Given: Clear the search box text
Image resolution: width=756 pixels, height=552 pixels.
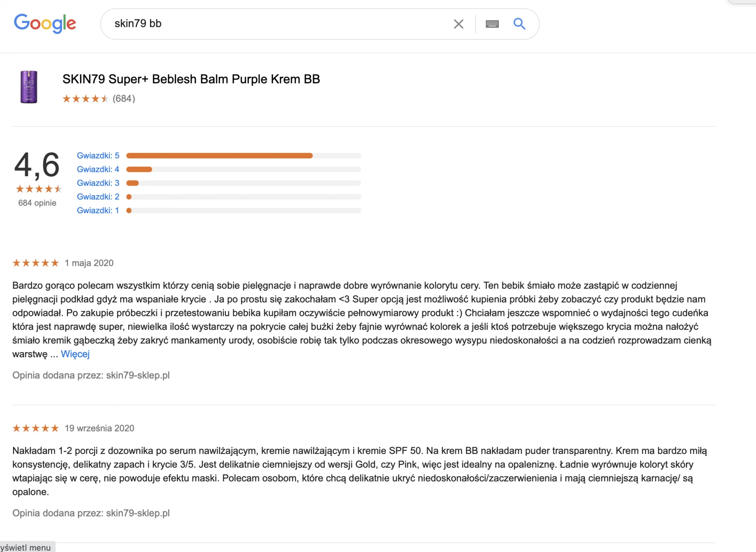Looking at the screenshot, I should pyautogui.click(x=458, y=24).
